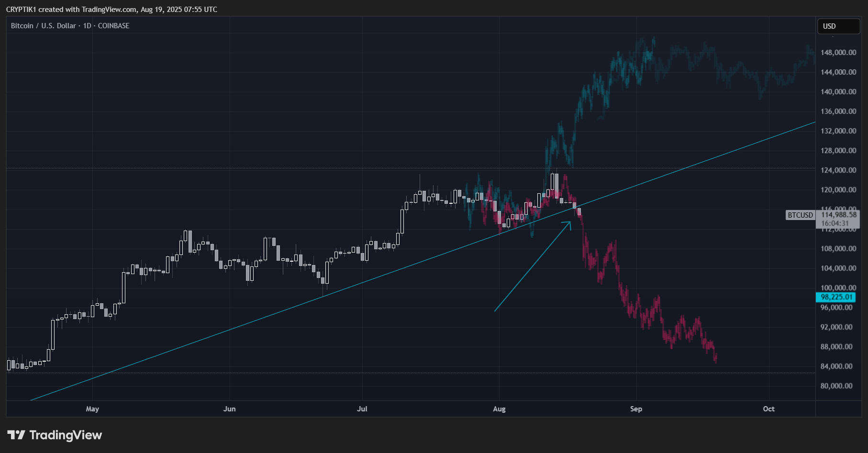
Task: Click the Jun label on time axis
Action: tap(230, 409)
